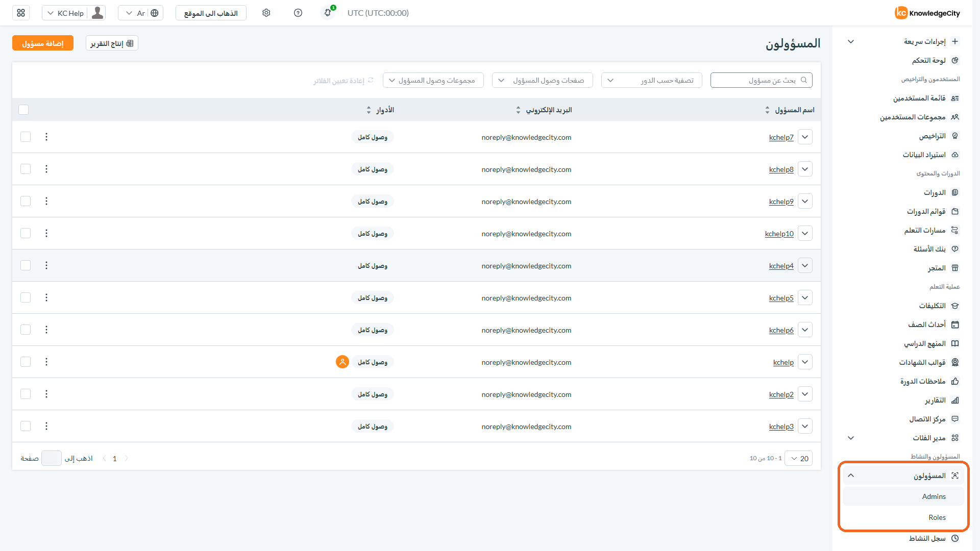Screen dimensions: 980x551
Task: Open three-dot menu for kchelp10 row
Action: pyautogui.click(x=46, y=233)
